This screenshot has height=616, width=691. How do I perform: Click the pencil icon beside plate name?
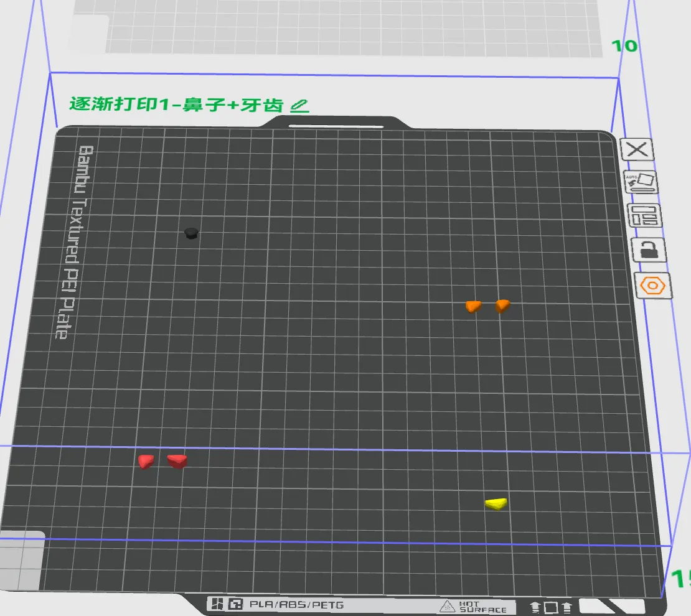[299, 105]
